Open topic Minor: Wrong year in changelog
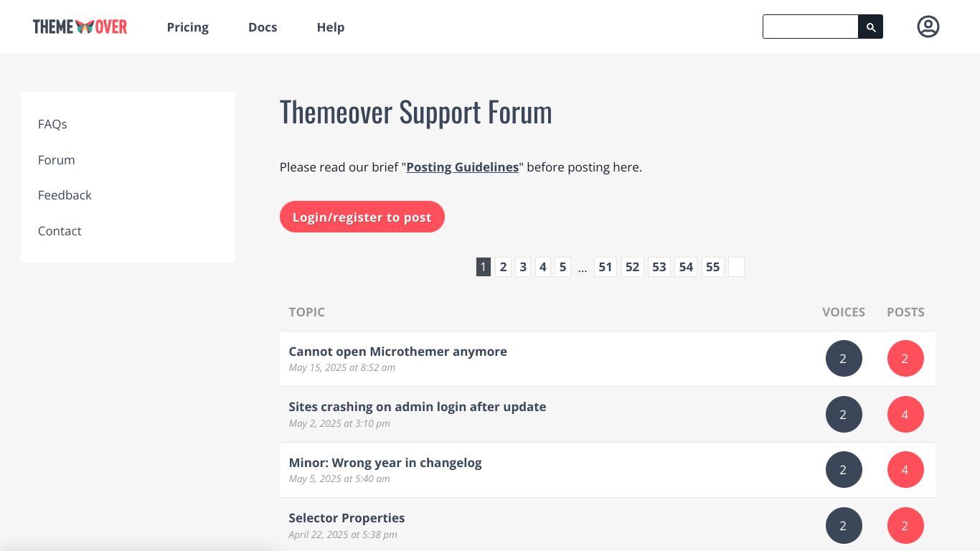This screenshot has width=980, height=551. 385,463
